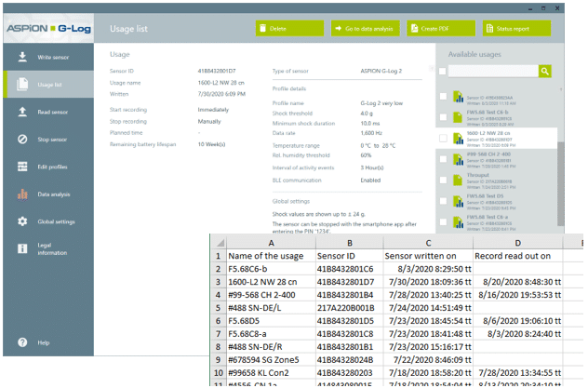Click the chart file icon of FW5.68 Test D5

coord(458,202)
